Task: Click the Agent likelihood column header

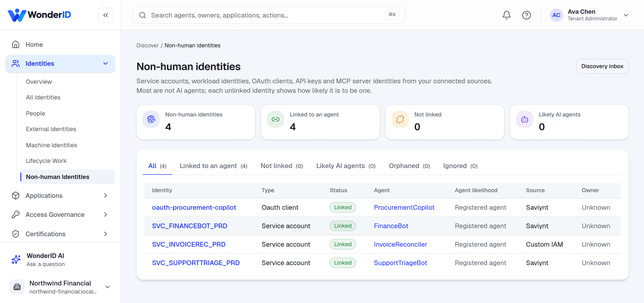Action: [476, 190]
